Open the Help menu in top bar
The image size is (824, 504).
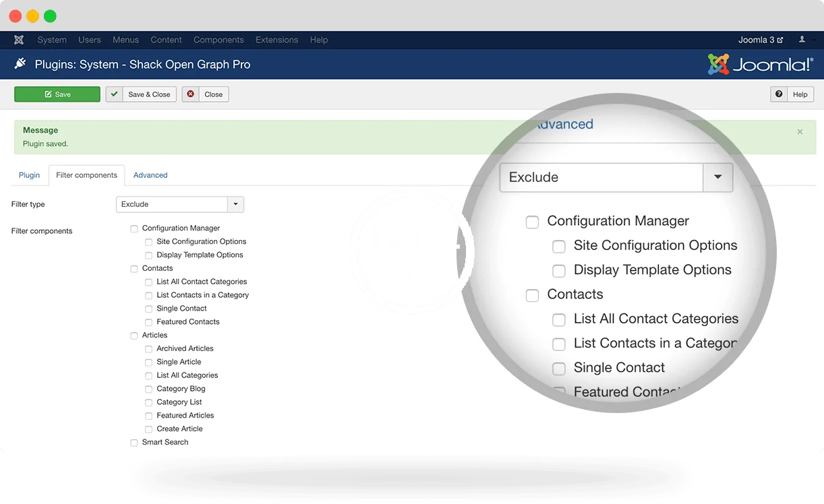click(x=319, y=40)
